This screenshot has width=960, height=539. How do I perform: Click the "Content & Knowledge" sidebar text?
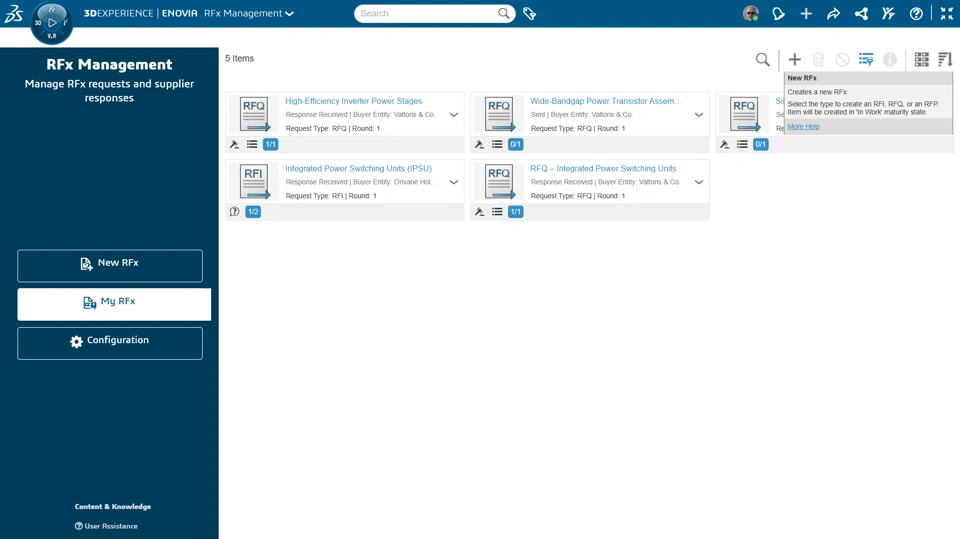pos(113,507)
